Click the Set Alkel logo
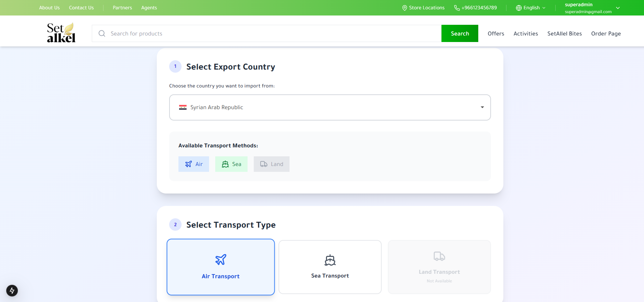The image size is (644, 302). tap(61, 33)
